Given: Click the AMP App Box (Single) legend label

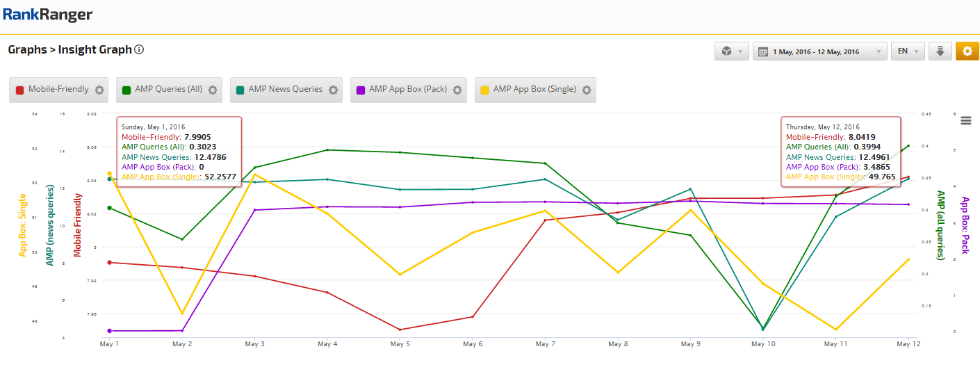Looking at the screenshot, I should point(534,90).
